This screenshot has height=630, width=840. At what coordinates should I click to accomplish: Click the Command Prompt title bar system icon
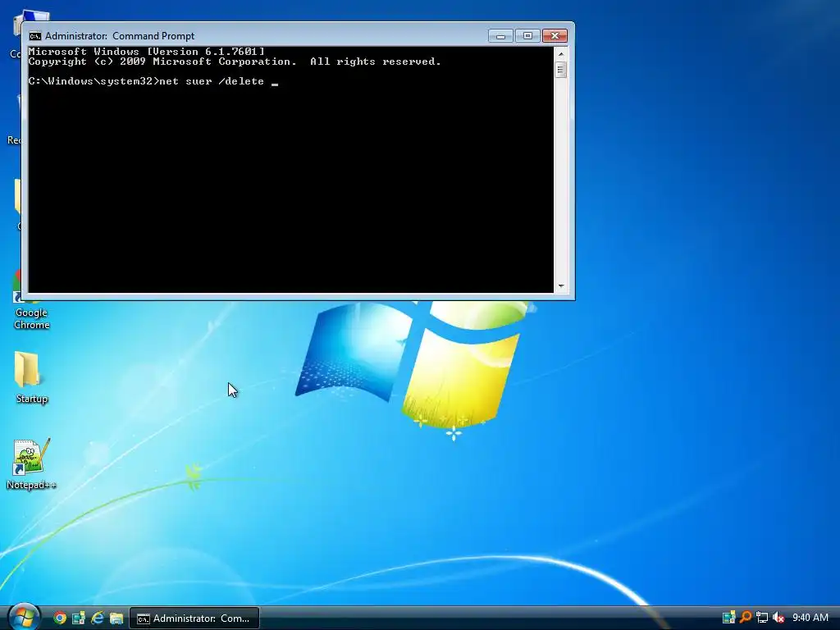[x=34, y=36]
